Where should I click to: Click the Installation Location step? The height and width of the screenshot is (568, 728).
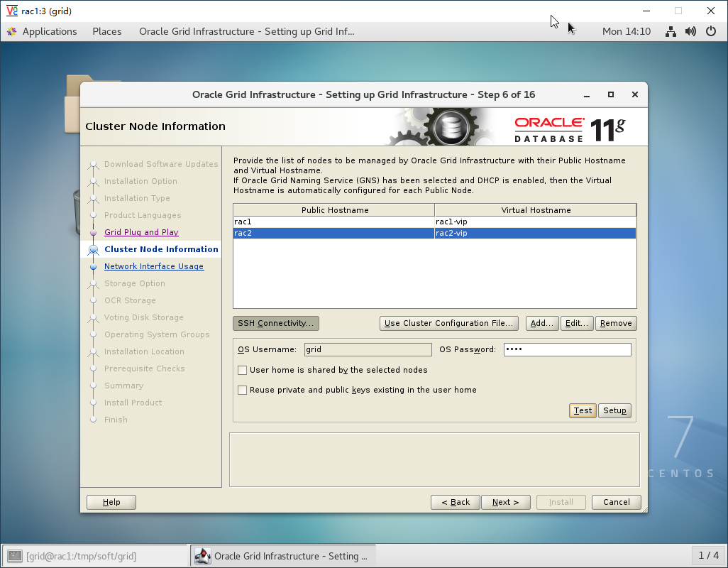pos(144,351)
